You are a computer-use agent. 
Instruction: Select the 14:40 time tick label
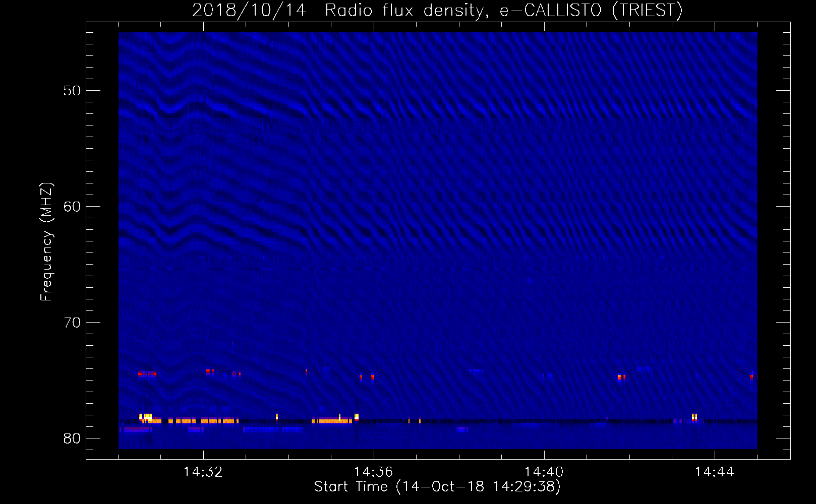click(x=544, y=472)
